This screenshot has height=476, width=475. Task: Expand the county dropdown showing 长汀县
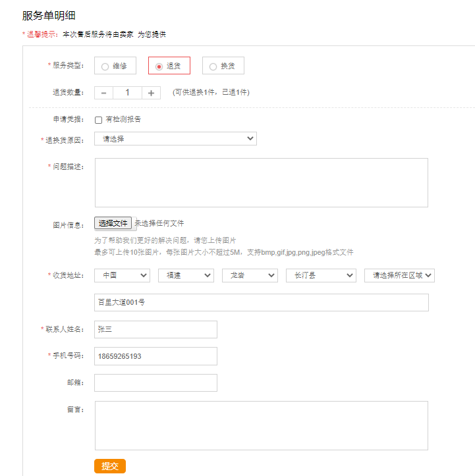tap(321, 275)
